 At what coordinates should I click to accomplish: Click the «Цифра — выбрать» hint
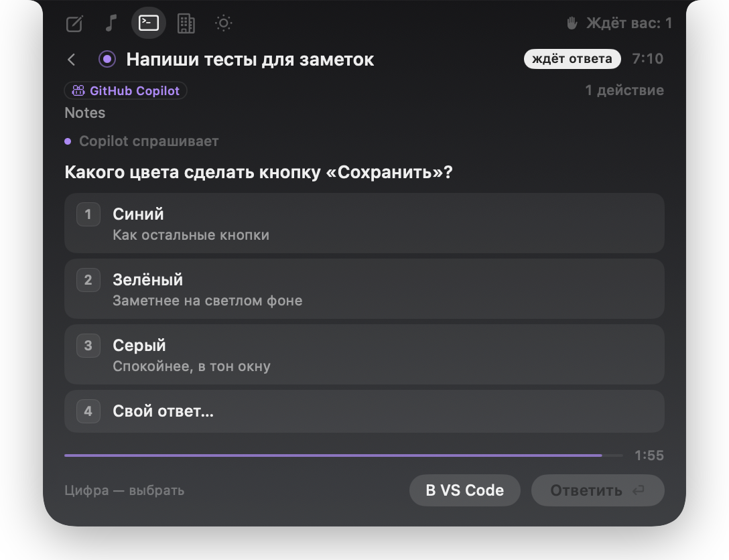(125, 490)
